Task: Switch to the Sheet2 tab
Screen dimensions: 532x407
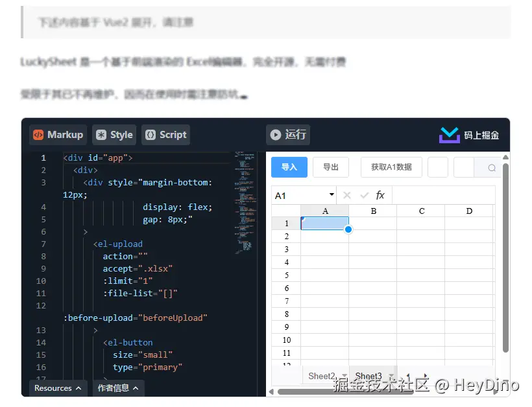Action: [321, 376]
